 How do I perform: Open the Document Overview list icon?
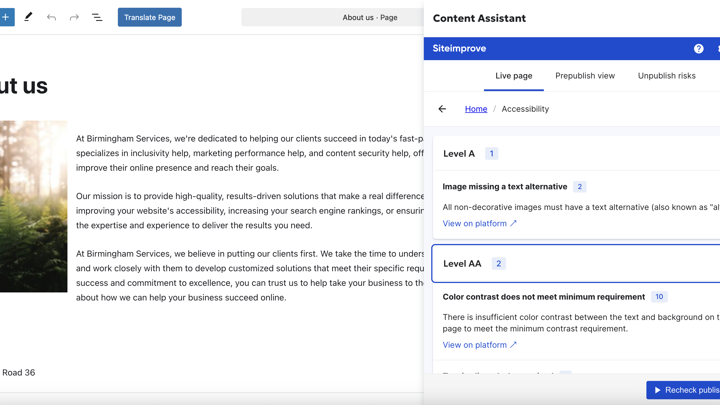tap(97, 17)
